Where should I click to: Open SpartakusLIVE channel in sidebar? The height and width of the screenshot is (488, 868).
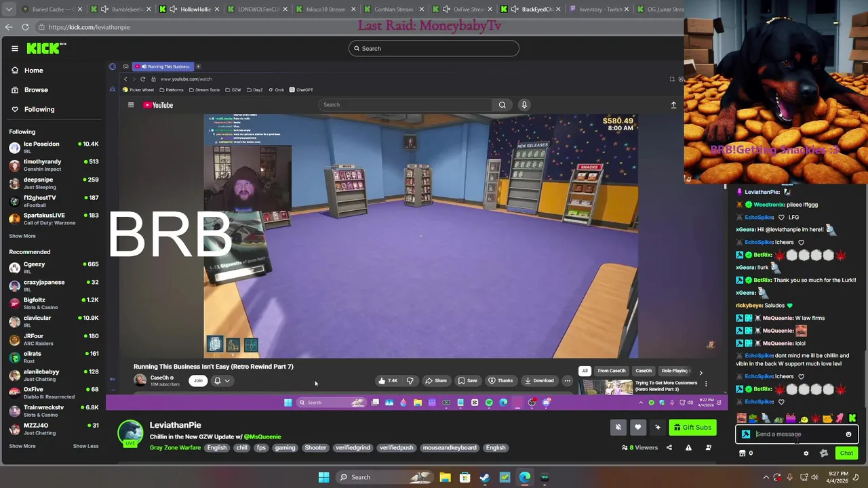(54, 218)
